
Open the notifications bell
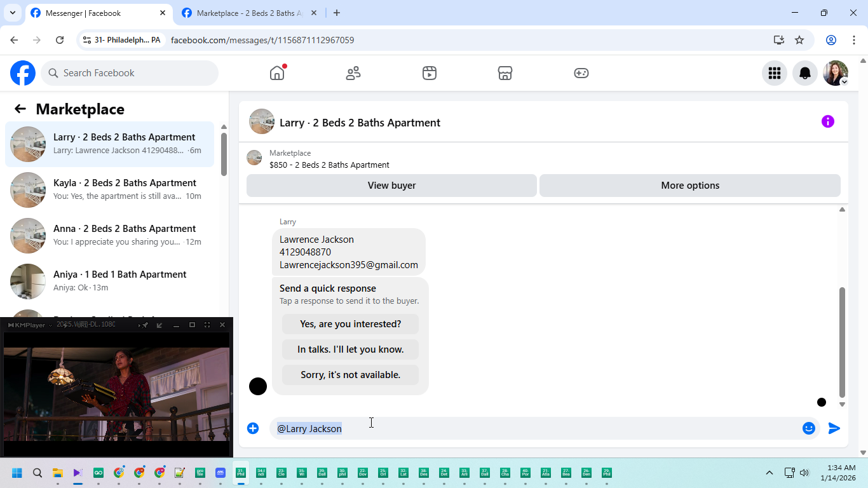click(x=805, y=73)
